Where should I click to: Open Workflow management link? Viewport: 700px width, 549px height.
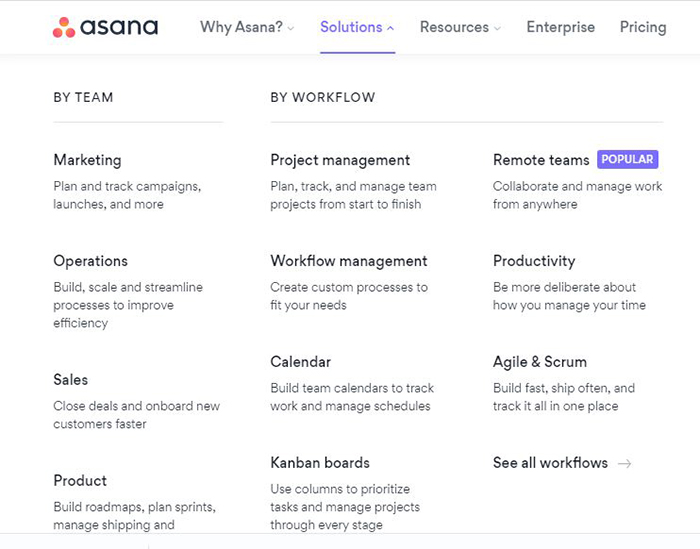pos(349,261)
